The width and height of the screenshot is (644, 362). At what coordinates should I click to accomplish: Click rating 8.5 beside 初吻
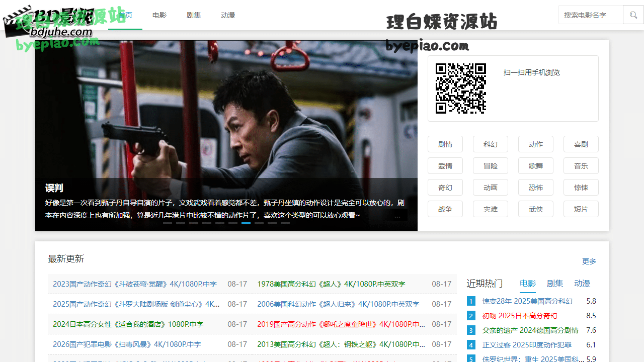tap(591, 316)
